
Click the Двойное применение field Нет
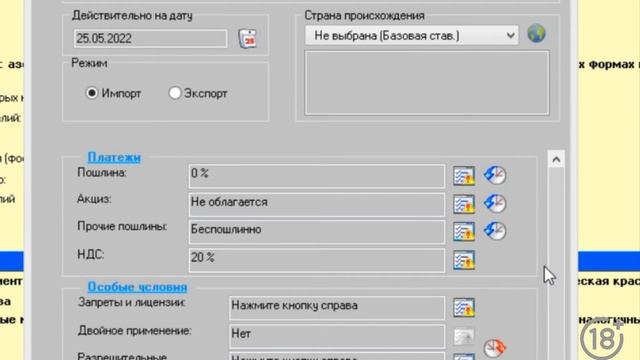pyautogui.click(x=337, y=336)
